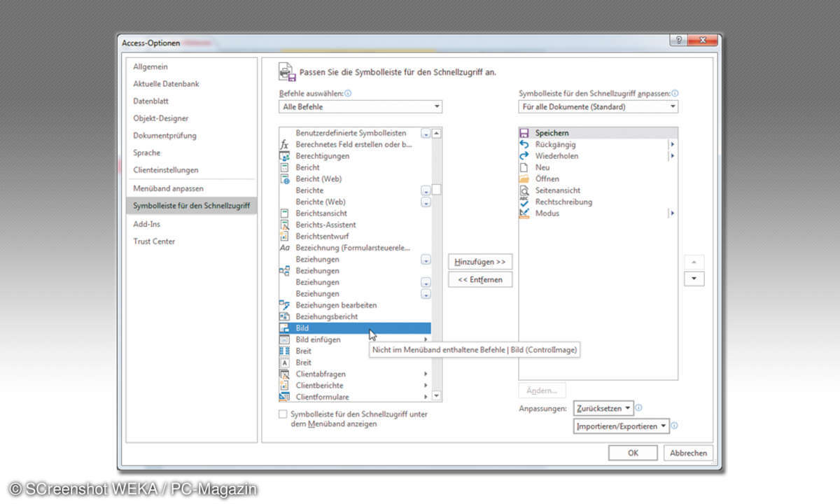The height and width of the screenshot is (504, 840).
Task: Open the Importieren/Exportieren dropdown
Action: (x=622, y=426)
